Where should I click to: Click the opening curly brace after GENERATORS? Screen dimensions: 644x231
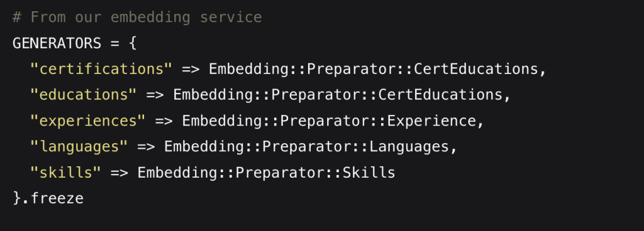tap(133, 43)
